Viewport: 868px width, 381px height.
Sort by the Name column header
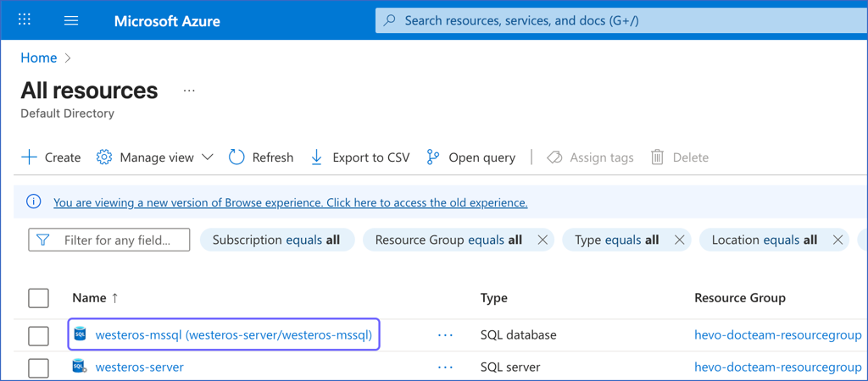point(95,298)
